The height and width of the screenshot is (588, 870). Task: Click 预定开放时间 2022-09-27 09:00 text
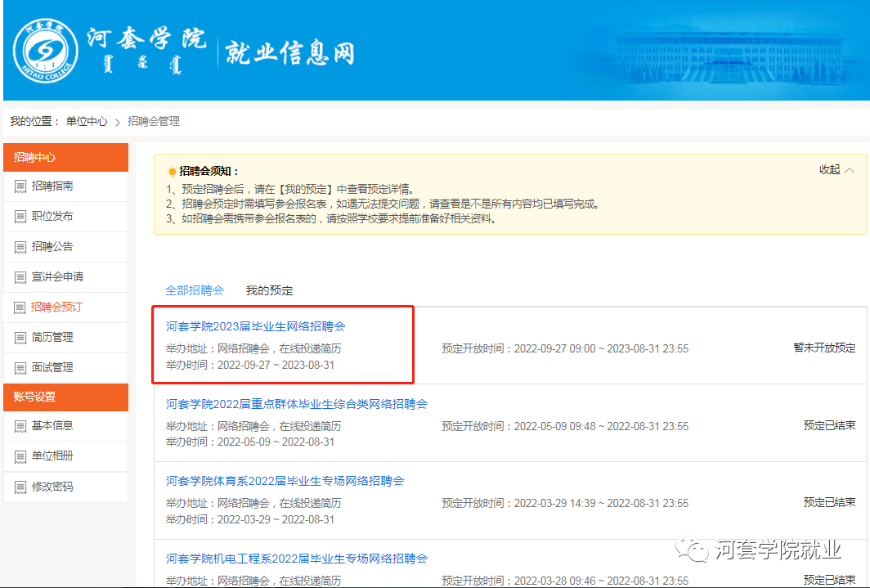click(x=565, y=349)
